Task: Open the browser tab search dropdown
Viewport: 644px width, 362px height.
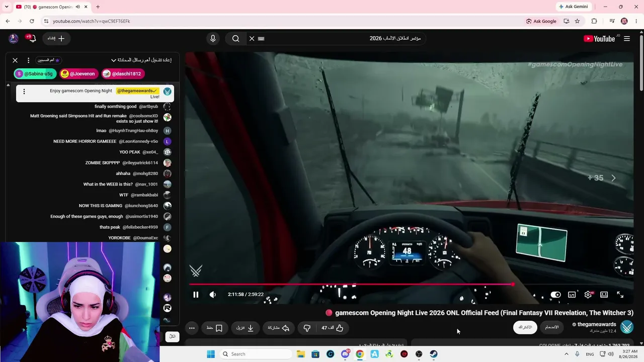Action: (7, 7)
